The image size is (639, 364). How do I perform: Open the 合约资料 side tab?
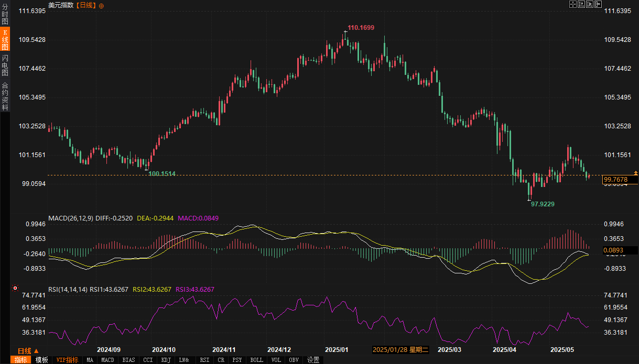coord(5,96)
